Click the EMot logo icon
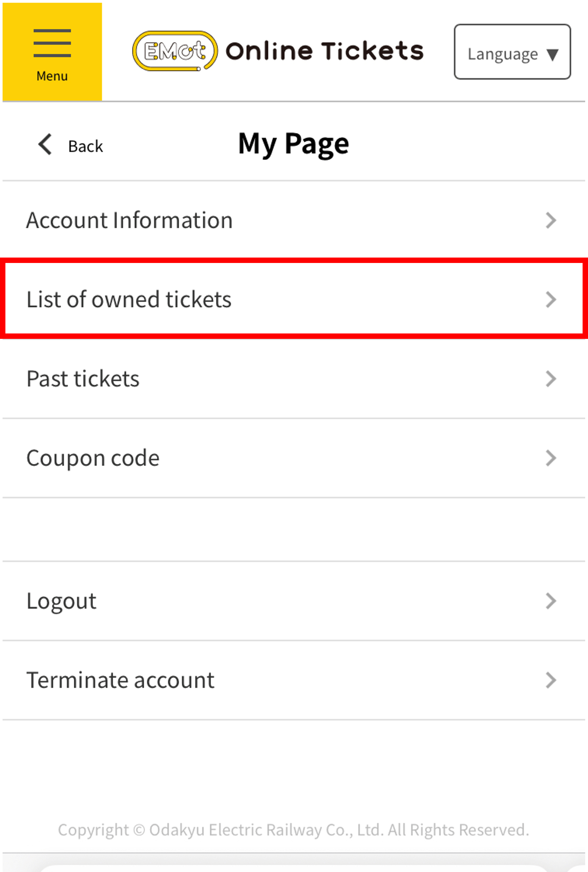This screenshot has height=872, width=588. click(175, 51)
